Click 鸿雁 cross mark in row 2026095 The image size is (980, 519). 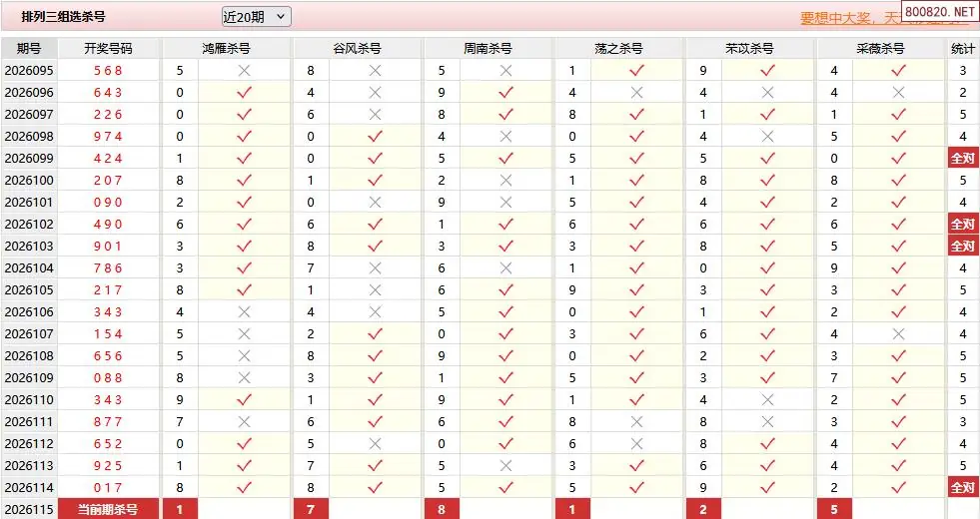(x=244, y=71)
